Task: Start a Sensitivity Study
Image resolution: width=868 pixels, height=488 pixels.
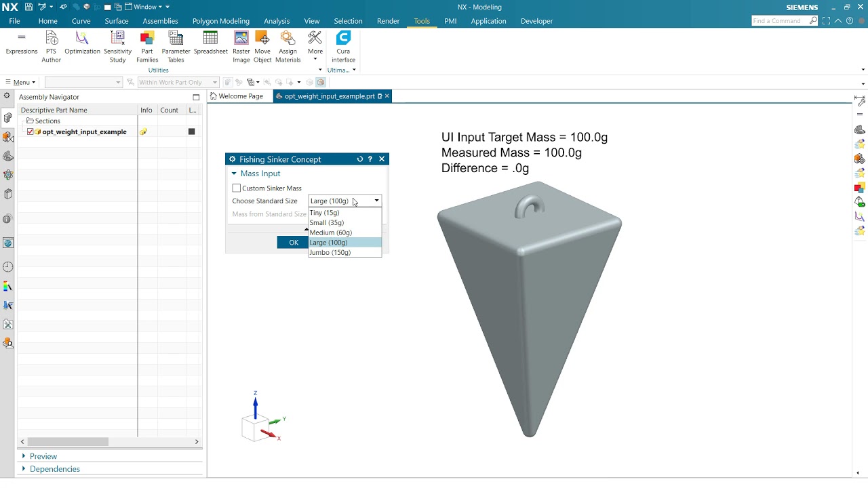Action: pyautogui.click(x=117, y=47)
